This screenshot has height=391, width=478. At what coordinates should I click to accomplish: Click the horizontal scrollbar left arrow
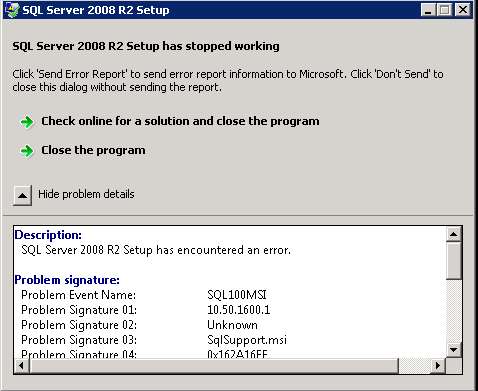tap(21, 365)
